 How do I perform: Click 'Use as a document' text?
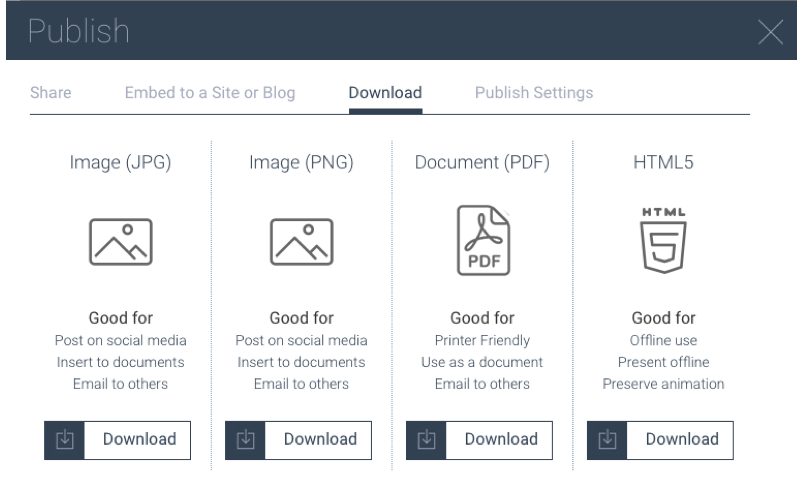pyautogui.click(x=482, y=362)
